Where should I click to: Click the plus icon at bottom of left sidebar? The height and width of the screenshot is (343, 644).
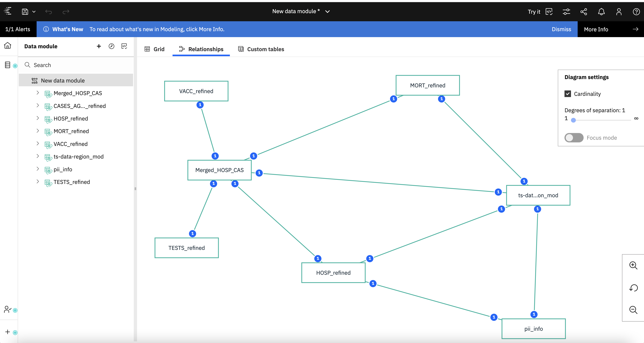[8, 332]
